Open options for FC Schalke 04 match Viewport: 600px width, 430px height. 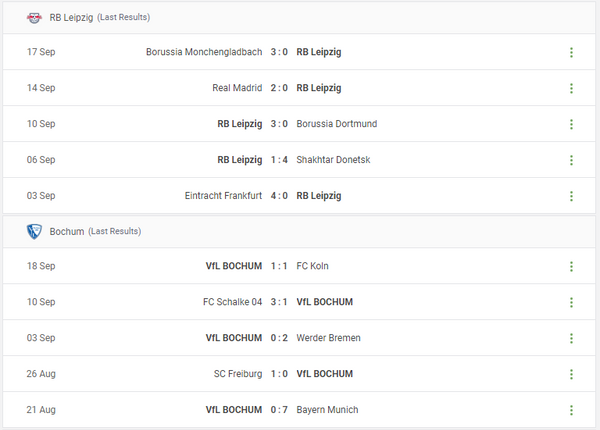coord(571,302)
